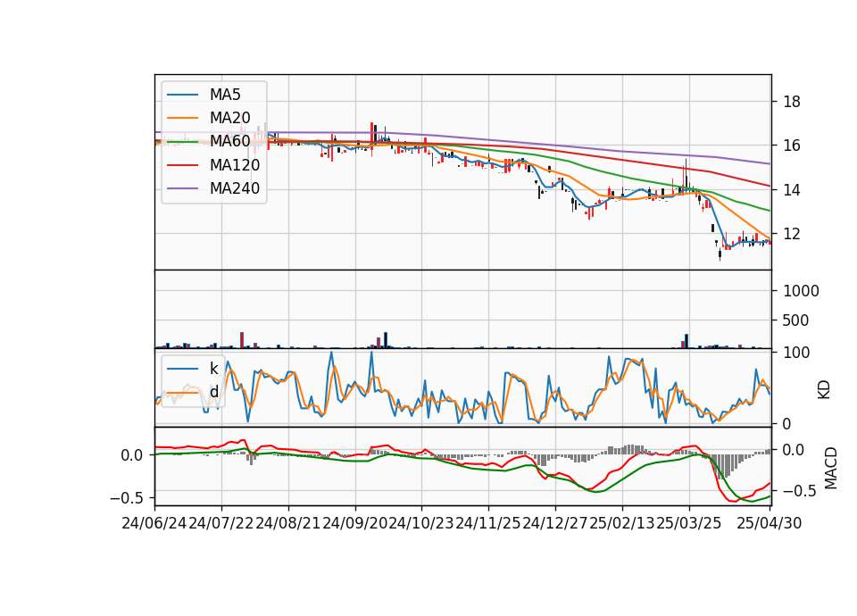Click the 24/06/24 date axis label
Image resolution: width=857 pixels, height=616 pixels.
pyautogui.click(x=154, y=523)
